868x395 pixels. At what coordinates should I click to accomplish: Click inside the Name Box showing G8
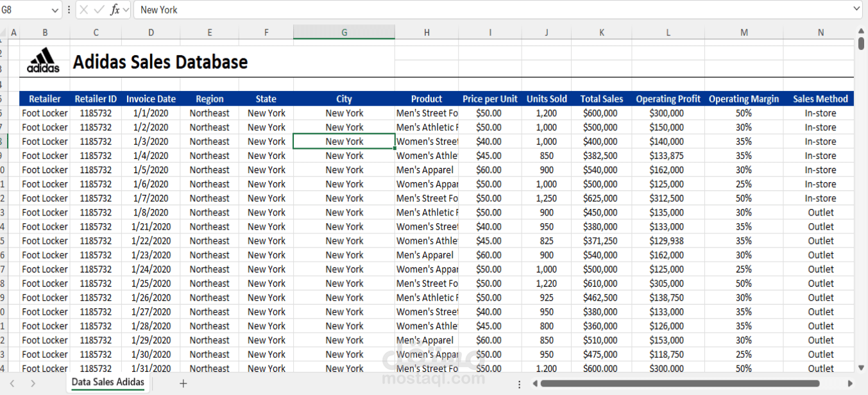(x=24, y=10)
